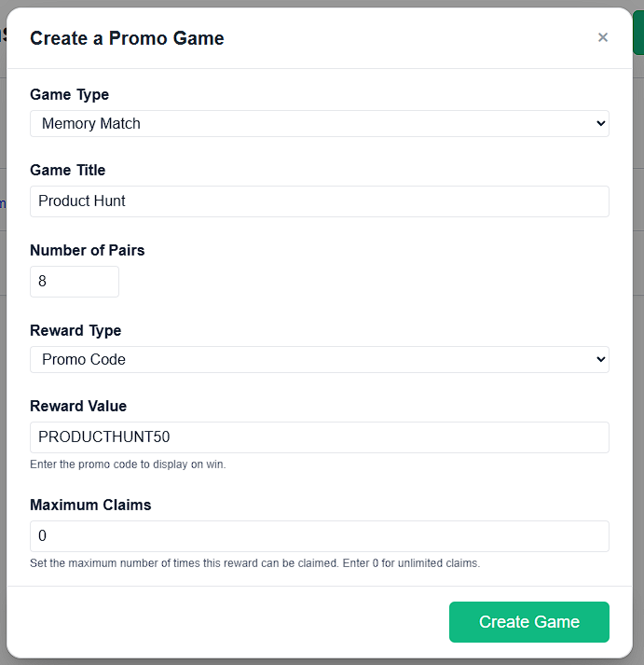Screen dimensions: 644x665
Task: Click the unlimited claims helper text
Action: [255, 563]
